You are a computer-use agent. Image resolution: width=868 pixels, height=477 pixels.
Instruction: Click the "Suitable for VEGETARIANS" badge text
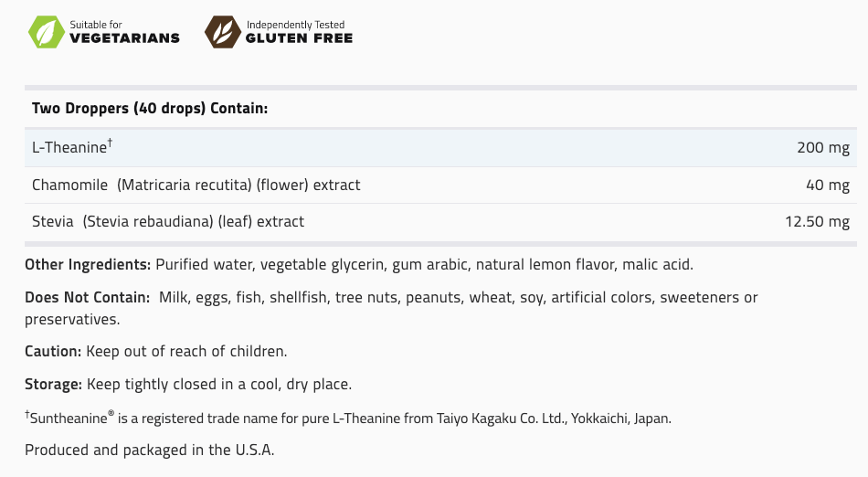click(125, 31)
